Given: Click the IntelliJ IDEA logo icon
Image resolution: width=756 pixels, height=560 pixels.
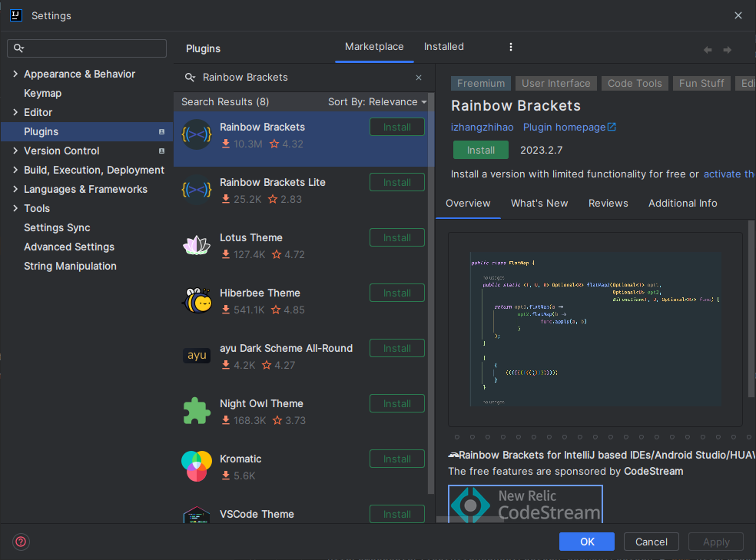Looking at the screenshot, I should point(16,15).
